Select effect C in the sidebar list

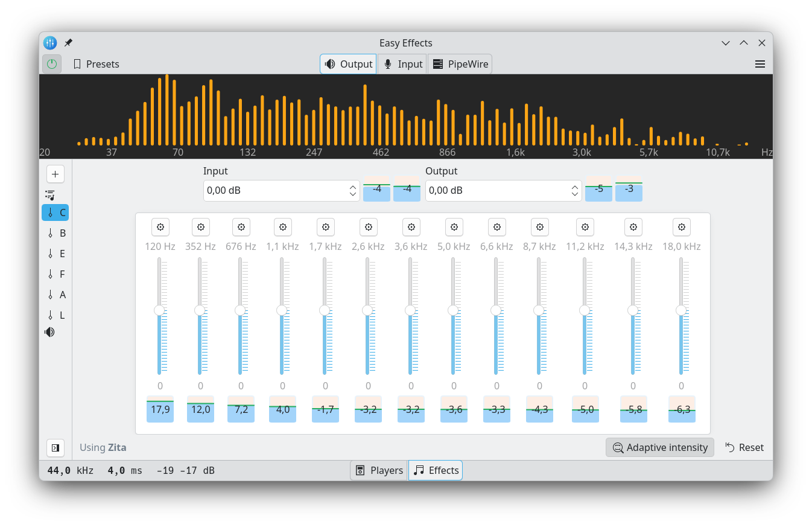point(56,212)
